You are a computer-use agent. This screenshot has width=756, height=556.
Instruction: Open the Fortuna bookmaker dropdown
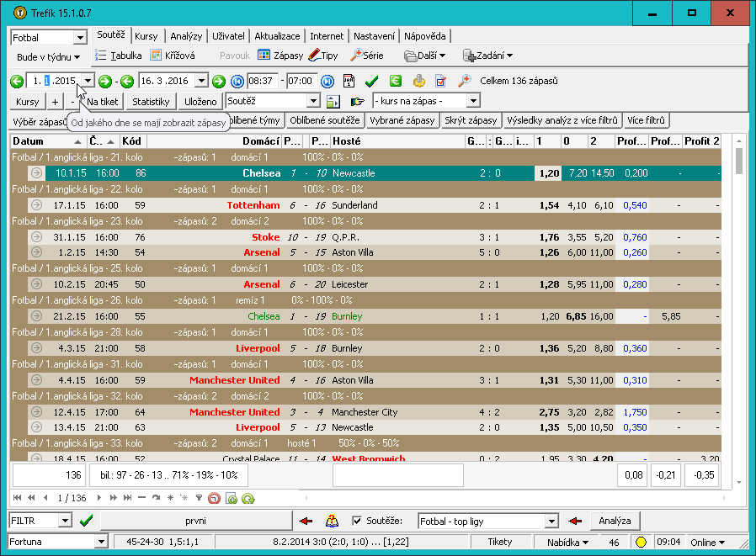[x=101, y=542]
